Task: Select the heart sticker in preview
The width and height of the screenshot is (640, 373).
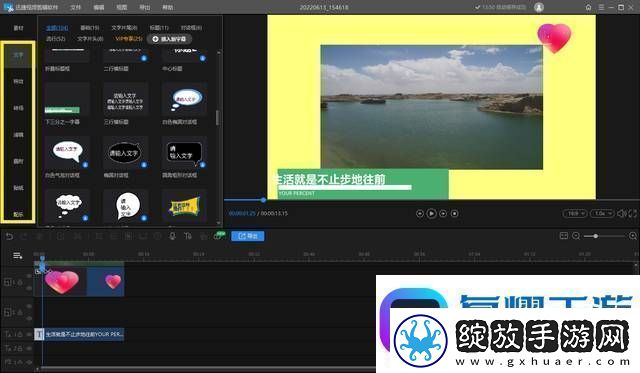Action: [554, 38]
